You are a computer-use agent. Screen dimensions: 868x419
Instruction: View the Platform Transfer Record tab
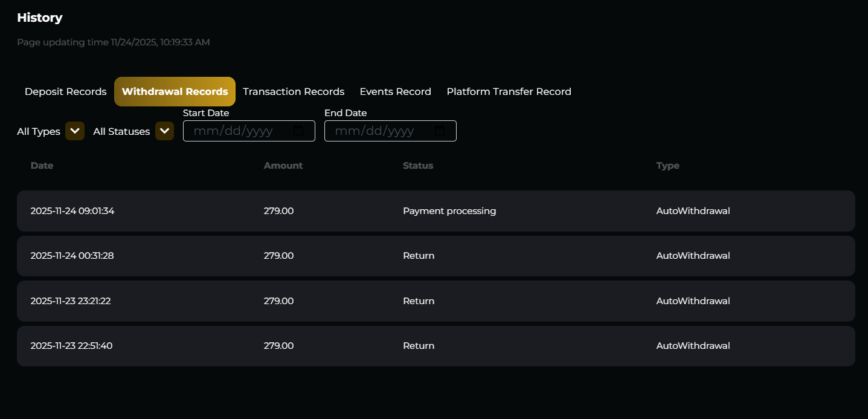pos(509,92)
